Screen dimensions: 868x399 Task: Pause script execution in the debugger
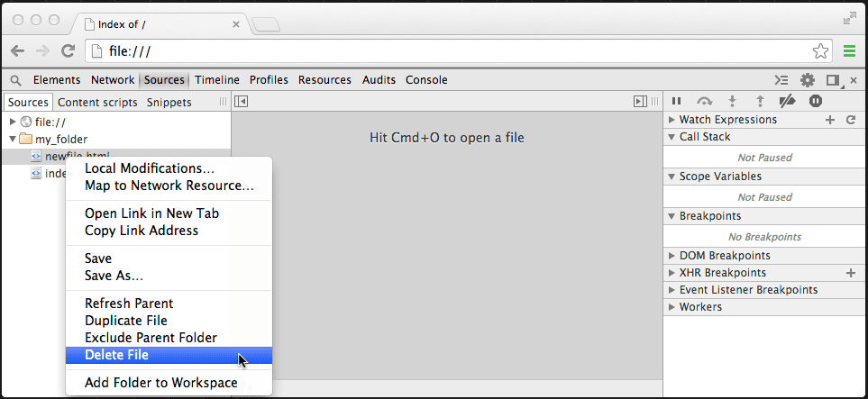[677, 102]
